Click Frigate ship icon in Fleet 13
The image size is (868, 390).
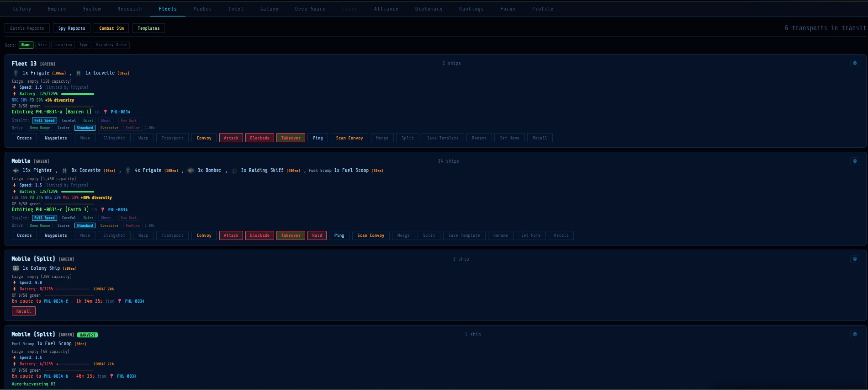(x=16, y=73)
